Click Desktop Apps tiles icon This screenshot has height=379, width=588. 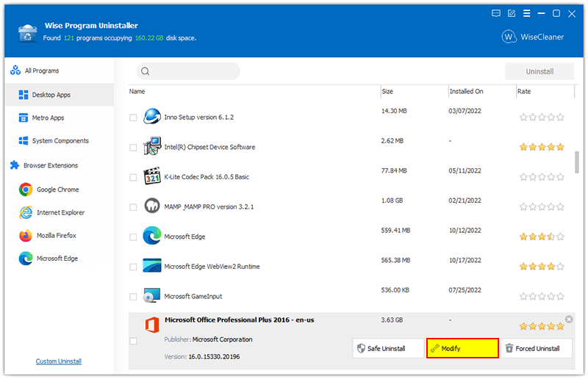(x=24, y=95)
